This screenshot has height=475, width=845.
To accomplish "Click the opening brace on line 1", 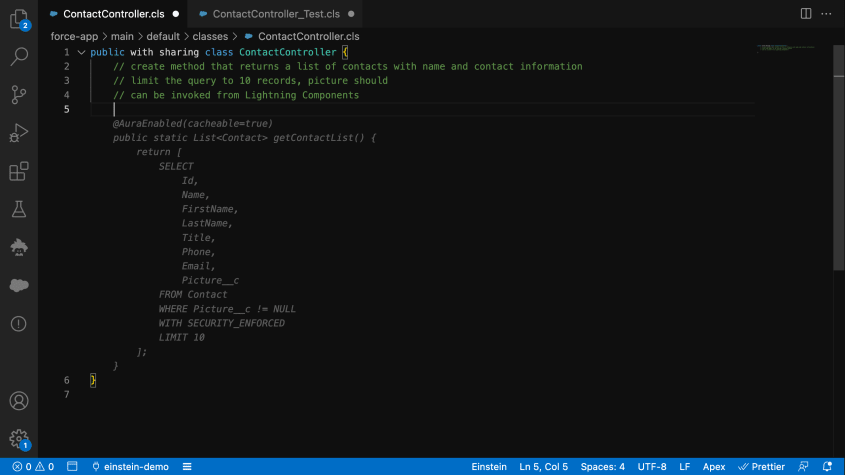I will click(345, 52).
